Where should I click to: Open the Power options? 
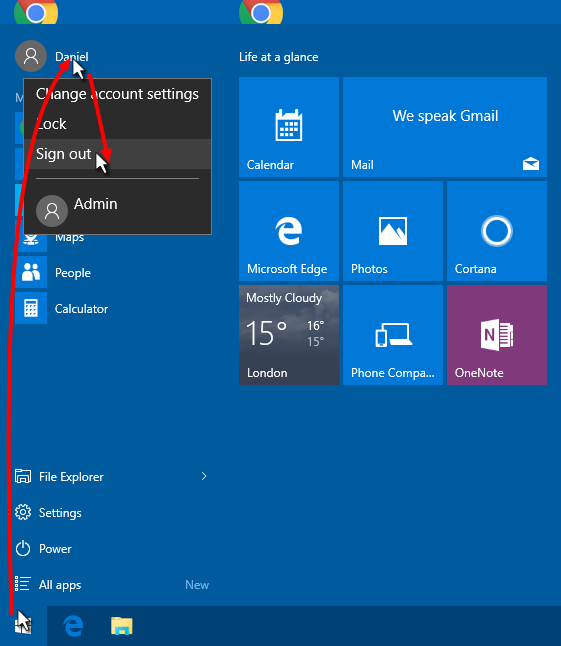point(111,549)
